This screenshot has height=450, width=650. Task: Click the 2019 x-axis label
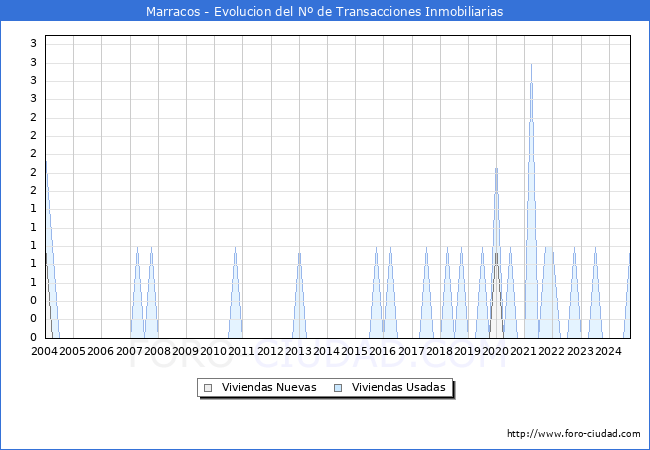[x=467, y=351]
